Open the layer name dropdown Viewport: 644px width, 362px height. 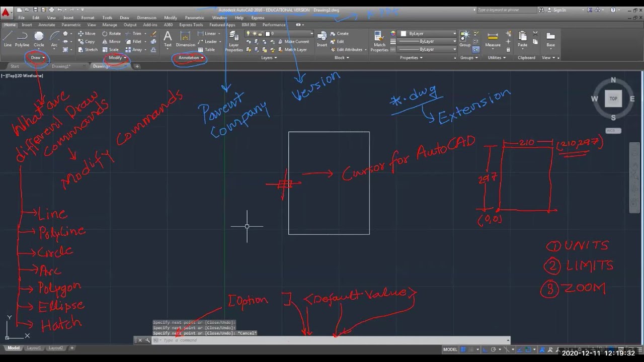point(279,34)
